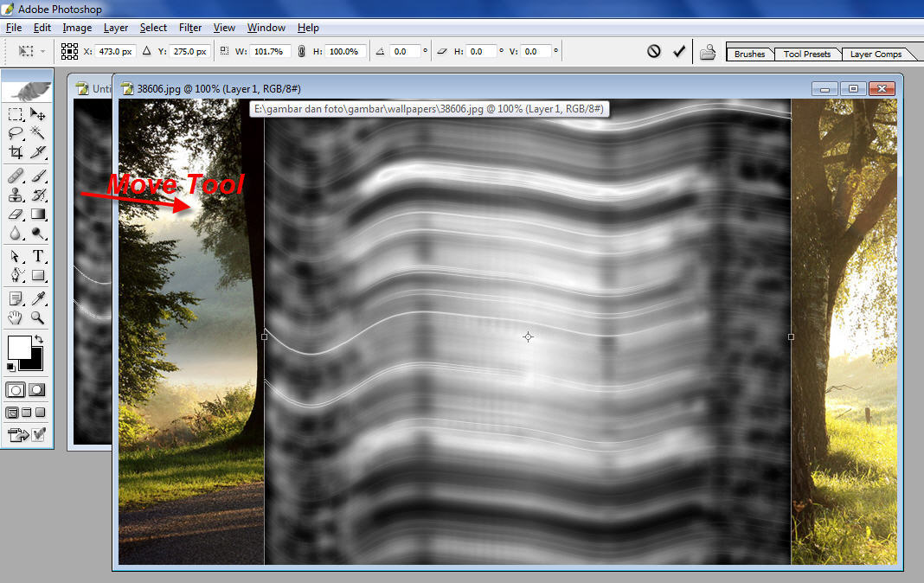The image size is (924, 583).
Task: Select the Crop tool
Action: pos(14,151)
